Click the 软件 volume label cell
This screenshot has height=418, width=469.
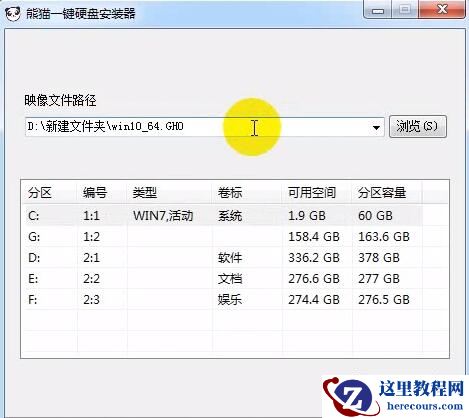click(x=230, y=258)
